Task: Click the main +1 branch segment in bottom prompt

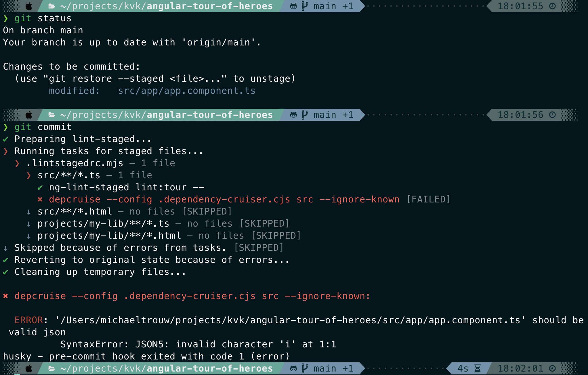Action: (x=333, y=368)
